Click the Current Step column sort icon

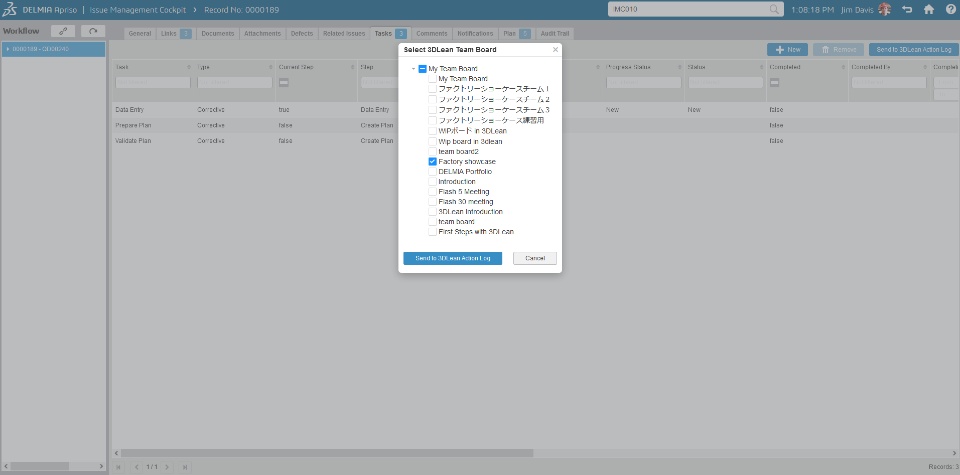point(353,67)
